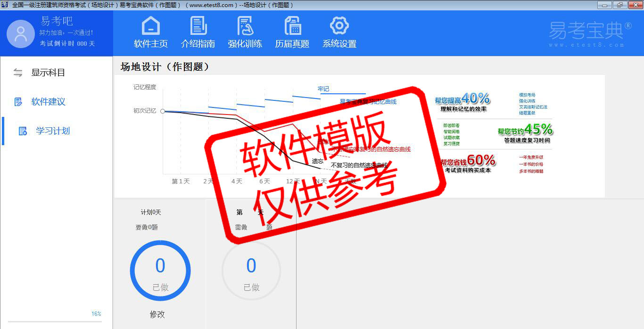The image size is (644, 329).
Task: Click the application icon in the title bar
Action: pyautogui.click(x=5, y=5)
